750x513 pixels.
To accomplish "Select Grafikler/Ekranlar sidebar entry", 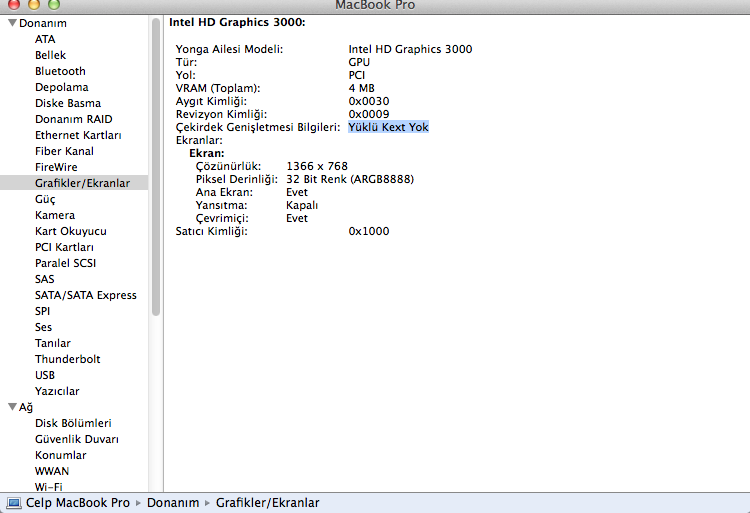I will (74, 183).
